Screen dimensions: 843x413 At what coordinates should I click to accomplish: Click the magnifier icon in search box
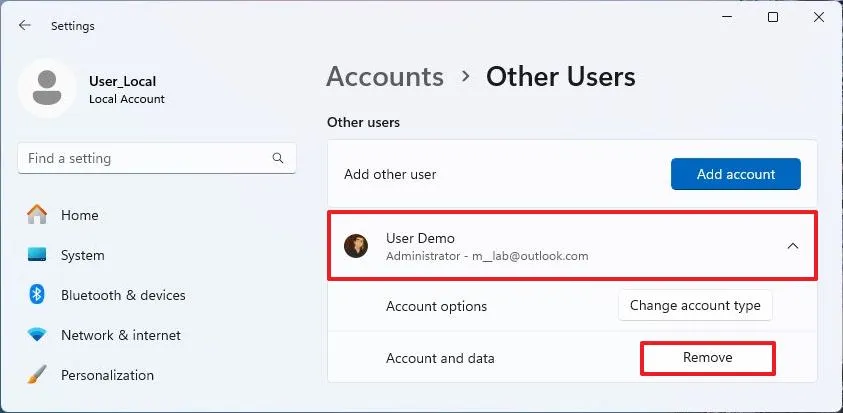[278, 159]
